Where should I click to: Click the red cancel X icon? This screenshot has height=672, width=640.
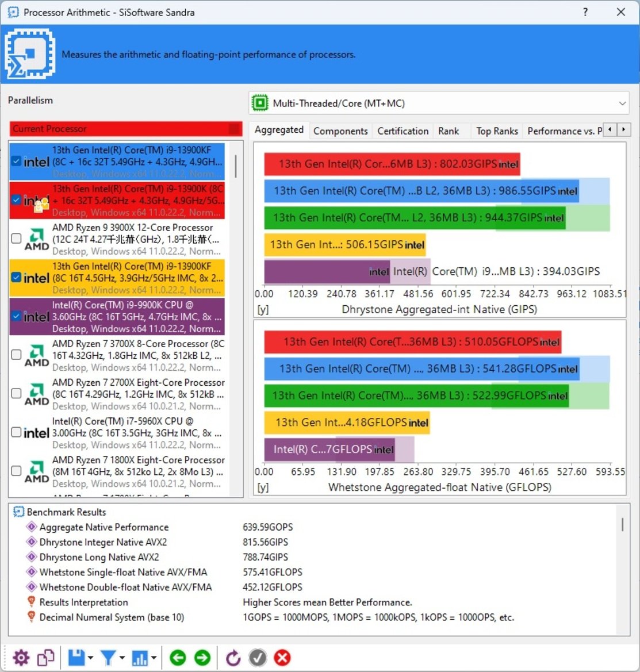[282, 658]
